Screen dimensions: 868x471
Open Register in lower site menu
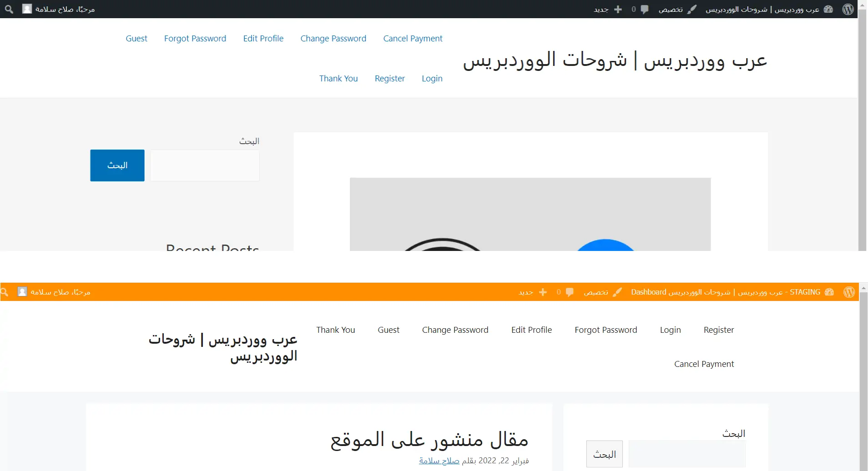pos(718,330)
